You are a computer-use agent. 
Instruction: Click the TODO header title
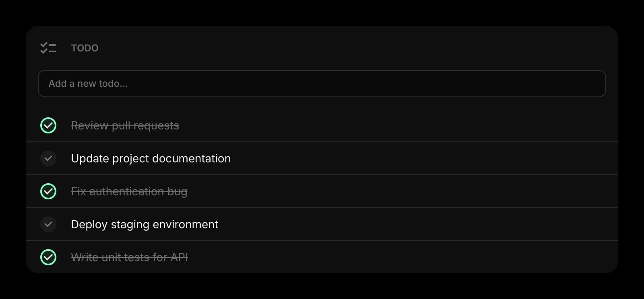85,48
